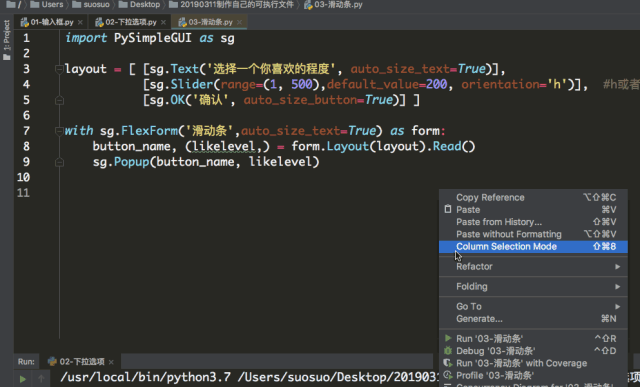Click 'PySimpleGUI' in the import line
Image resolution: width=640 pixels, height=387 pixels.
point(153,38)
